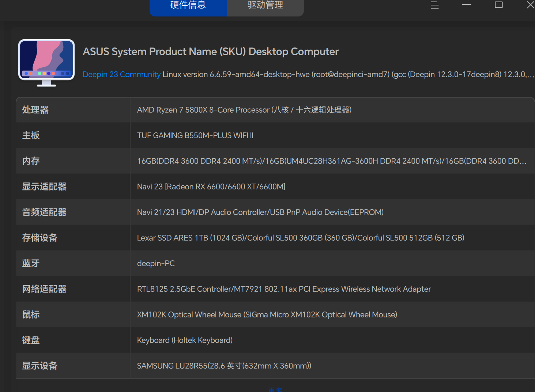Click the XM102K Optical Wheel Mouse value
535x392 pixels.
(x=267, y=314)
